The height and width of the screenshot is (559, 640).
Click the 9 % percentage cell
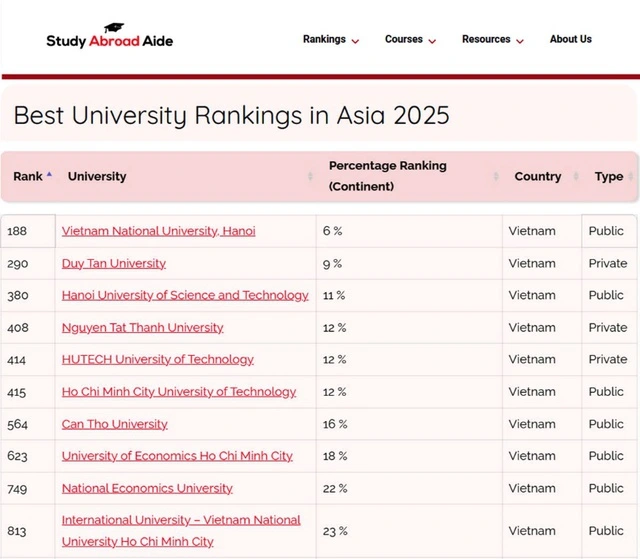point(409,264)
